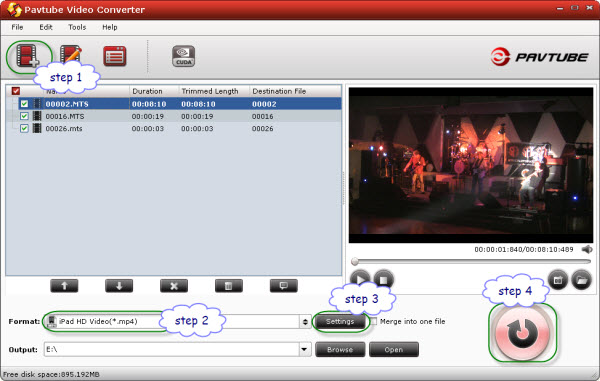Image resolution: width=600 pixels, height=381 pixels.
Task: Move selected file up with arrow button
Action: 64,286
